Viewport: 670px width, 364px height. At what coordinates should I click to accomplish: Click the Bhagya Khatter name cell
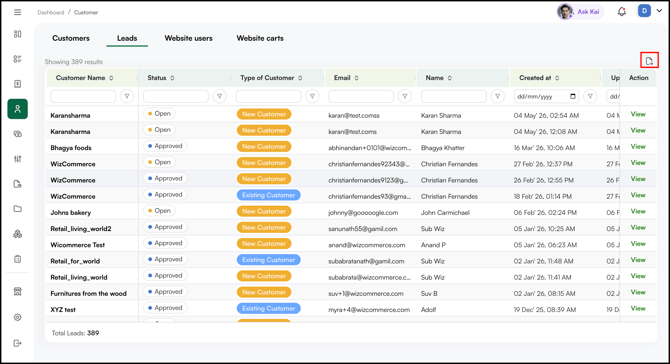tap(443, 148)
